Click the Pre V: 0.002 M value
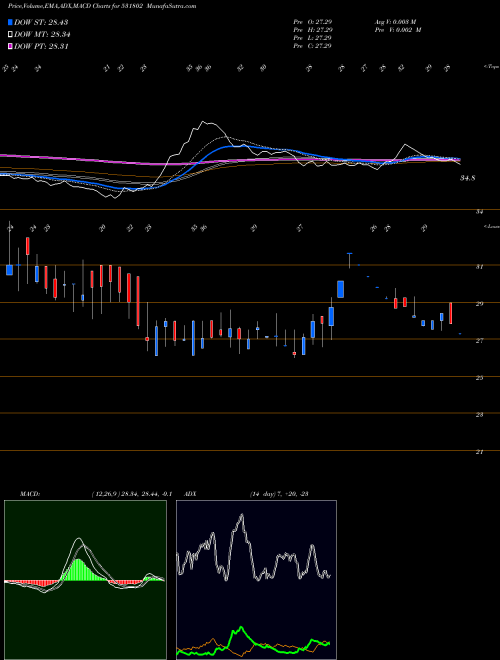The height and width of the screenshot is (660, 500). (397, 30)
